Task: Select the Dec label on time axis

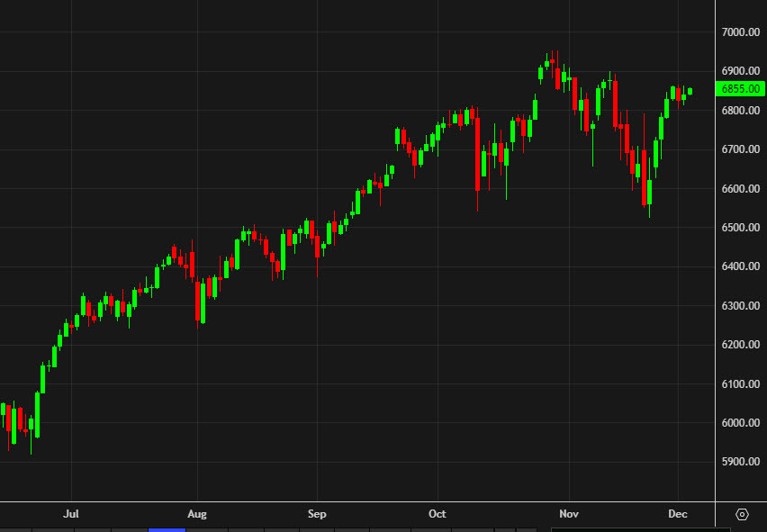Action: (678, 514)
